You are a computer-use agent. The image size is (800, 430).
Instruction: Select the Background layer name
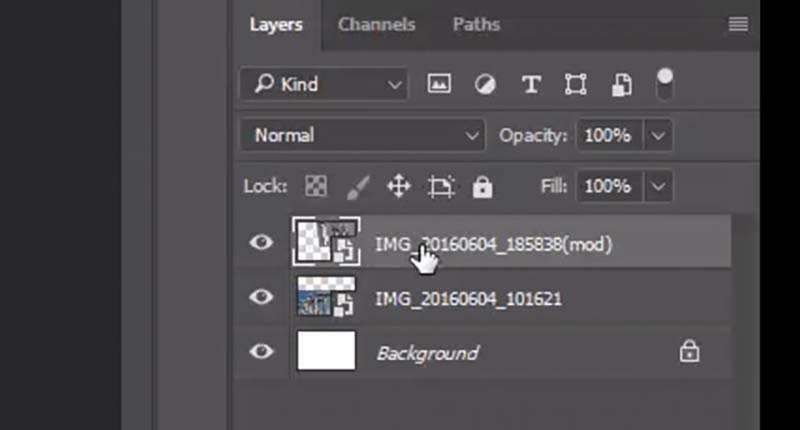[x=428, y=353]
